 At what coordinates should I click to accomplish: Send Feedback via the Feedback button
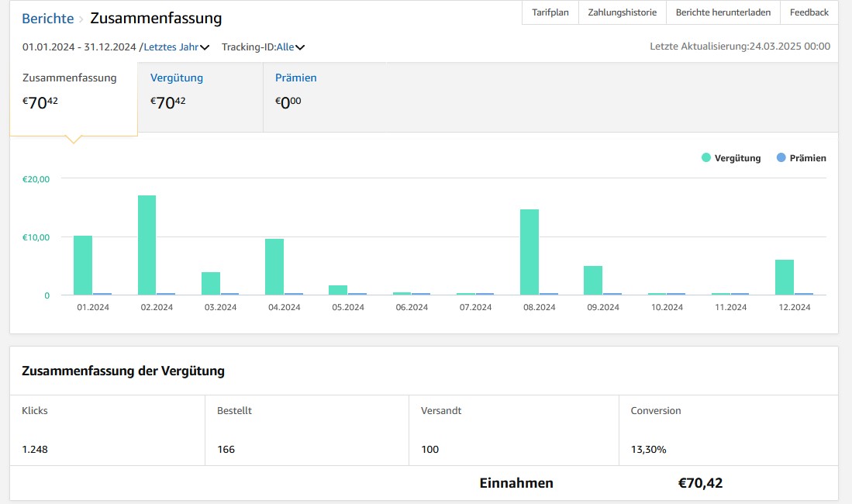point(808,12)
